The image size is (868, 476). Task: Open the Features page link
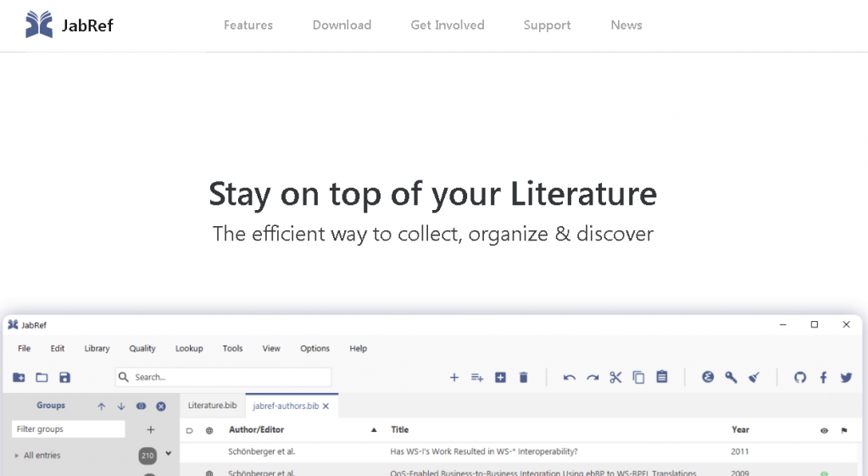248,25
